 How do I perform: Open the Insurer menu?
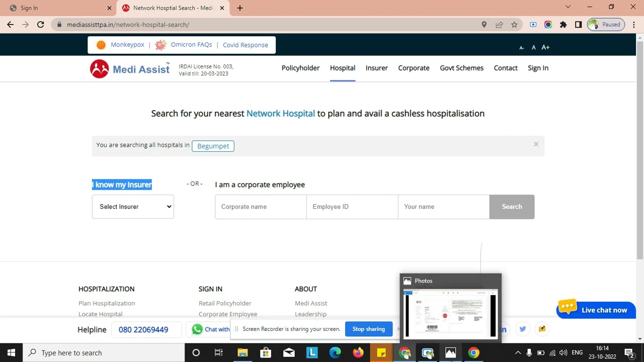coord(377,68)
